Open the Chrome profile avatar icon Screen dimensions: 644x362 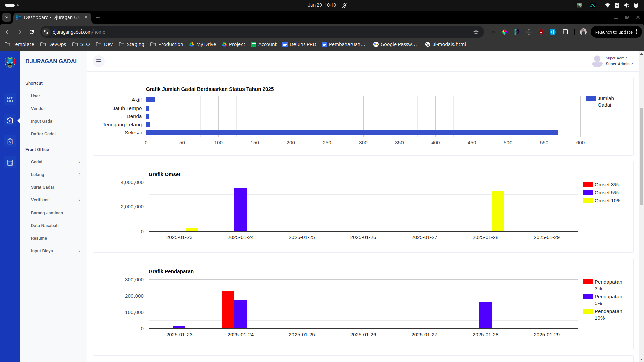pyautogui.click(x=583, y=32)
